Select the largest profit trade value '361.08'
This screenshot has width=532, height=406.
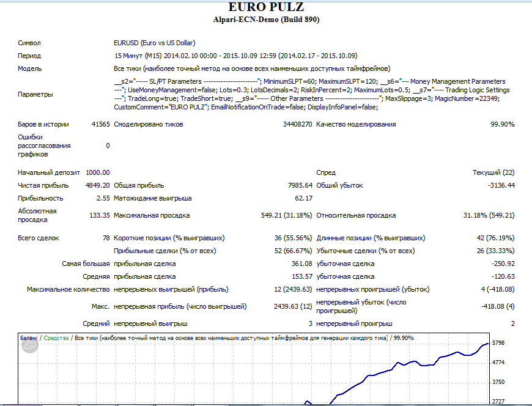tap(302, 264)
